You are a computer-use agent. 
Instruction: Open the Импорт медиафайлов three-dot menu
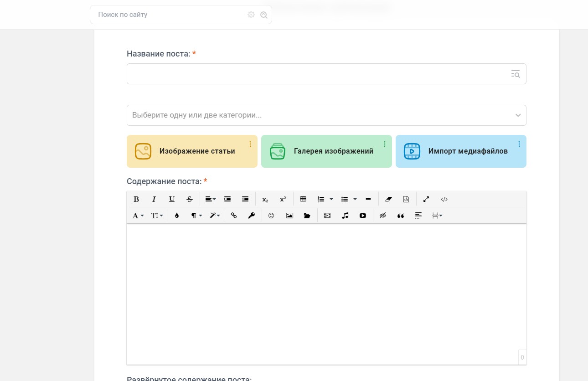(x=519, y=144)
